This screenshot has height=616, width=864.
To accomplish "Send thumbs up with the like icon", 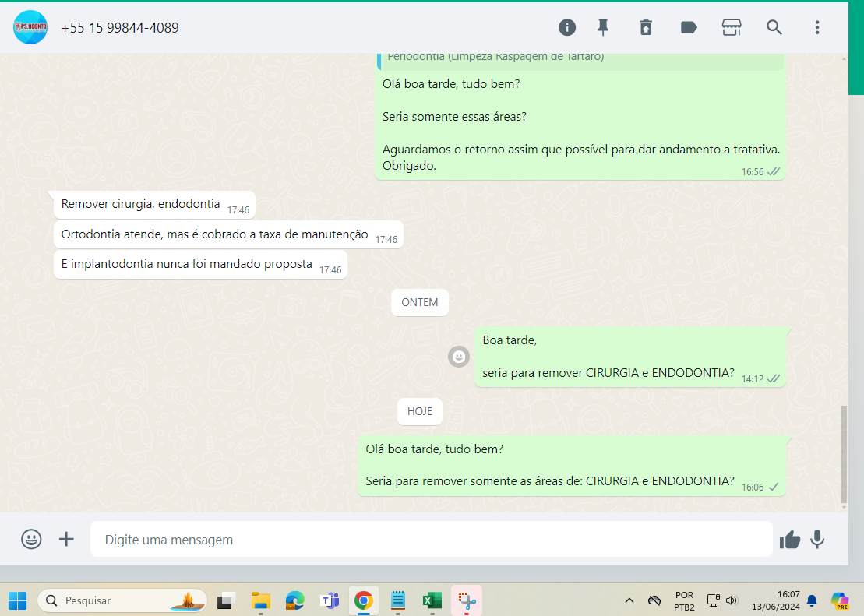I will (790, 540).
